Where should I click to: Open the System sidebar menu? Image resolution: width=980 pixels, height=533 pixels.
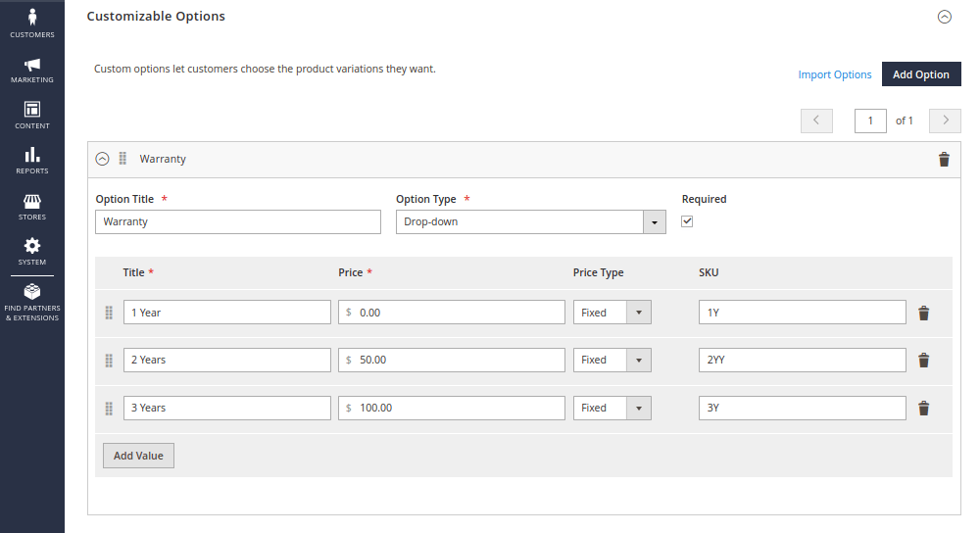(x=32, y=252)
